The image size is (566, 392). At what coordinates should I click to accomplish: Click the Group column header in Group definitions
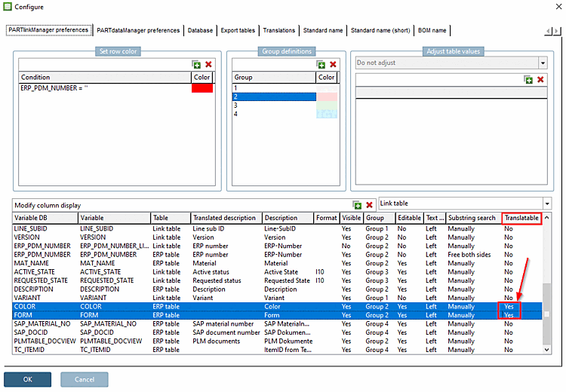point(274,77)
